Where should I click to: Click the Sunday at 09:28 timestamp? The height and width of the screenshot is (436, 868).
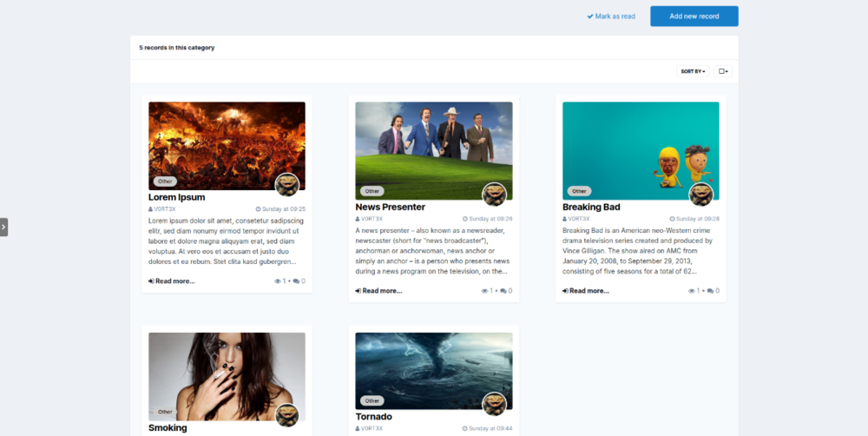(694, 220)
